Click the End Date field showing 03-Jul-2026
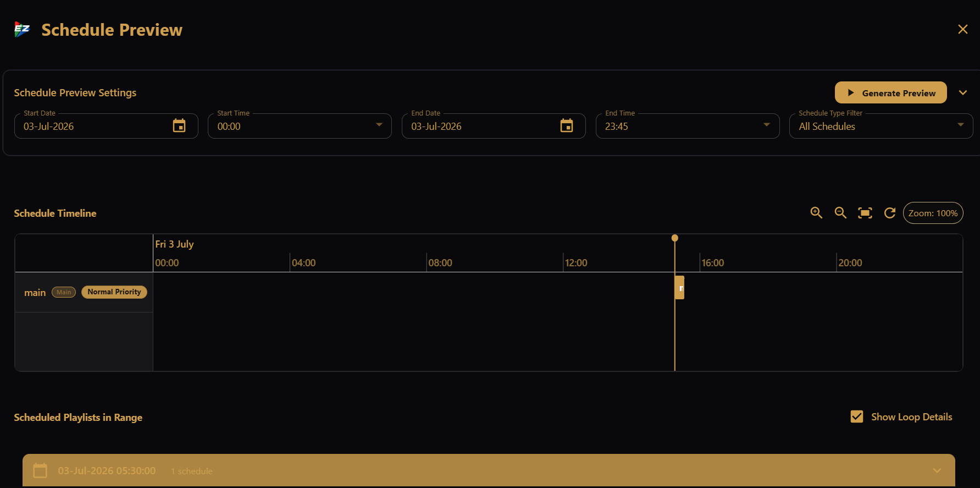 click(x=494, y=126)
